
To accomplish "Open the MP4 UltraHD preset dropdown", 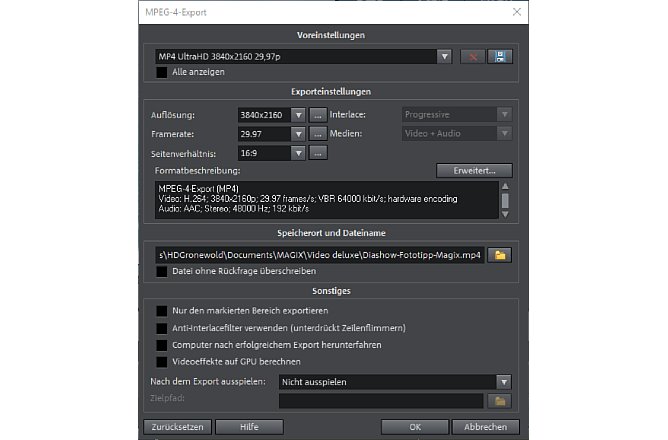I will click(x=445, y=57).
